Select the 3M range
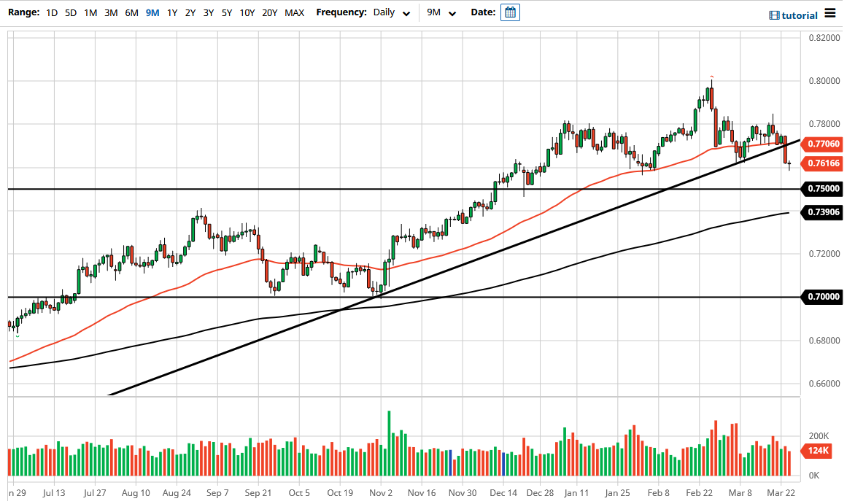 pyautogui.click(x=110, y=12)
